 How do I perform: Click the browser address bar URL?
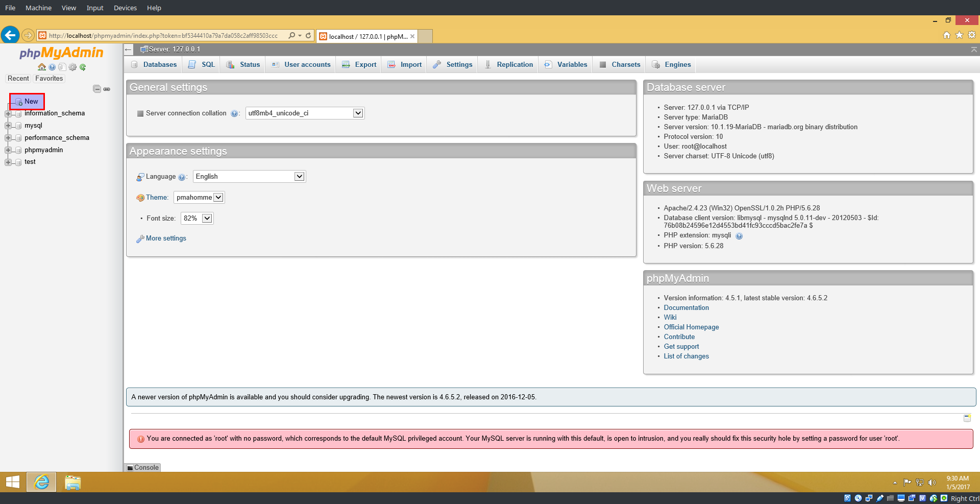[x=163, y=36]
